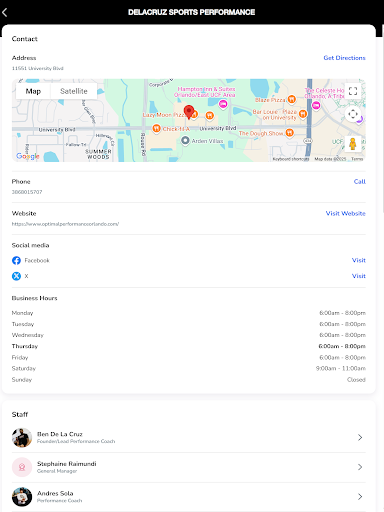Open Ben De La Cruz profile photo
Screen dimensions: 384x512
pos(22,437)
